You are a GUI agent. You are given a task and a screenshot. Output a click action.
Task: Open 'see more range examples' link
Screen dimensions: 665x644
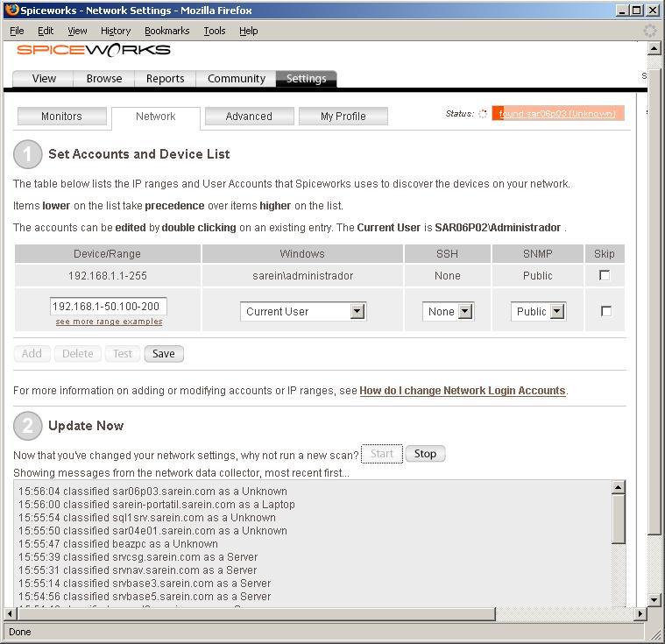pos(109,322)
